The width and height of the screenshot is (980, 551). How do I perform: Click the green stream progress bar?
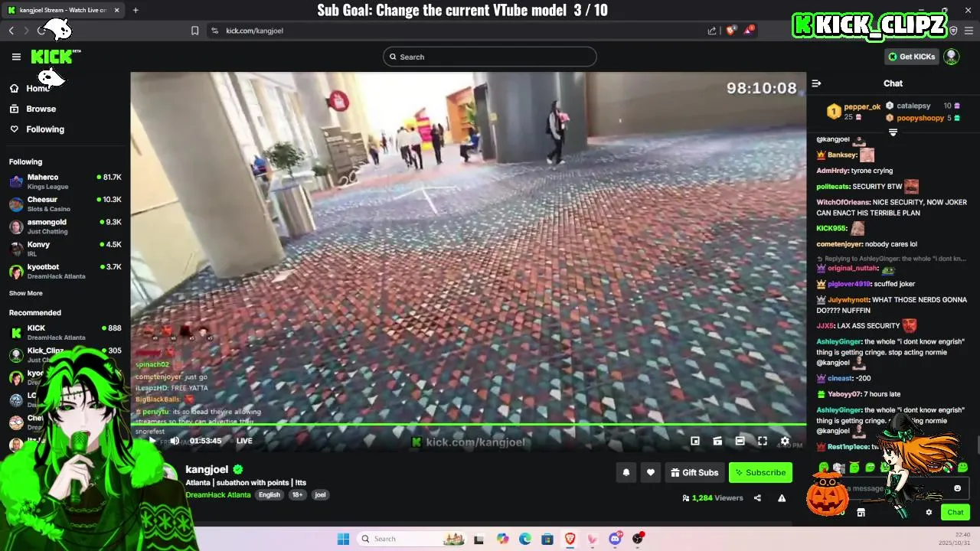tap(468, 424)
